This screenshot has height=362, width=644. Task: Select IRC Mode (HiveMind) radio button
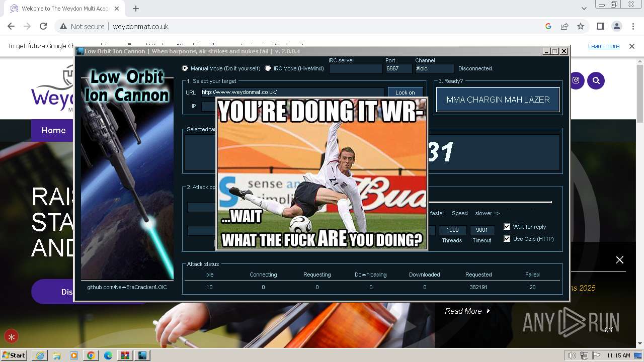[268, 68]
